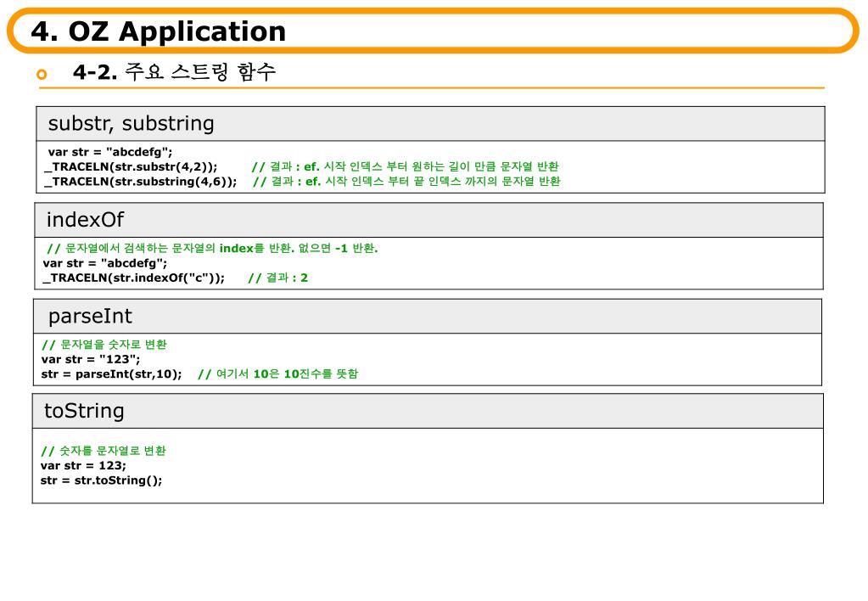Viewport: 868px width, 601px height.
Task: Click the '_TRACELN(str.indexOf("c"));' code line
Action: [x=133, y=278]
